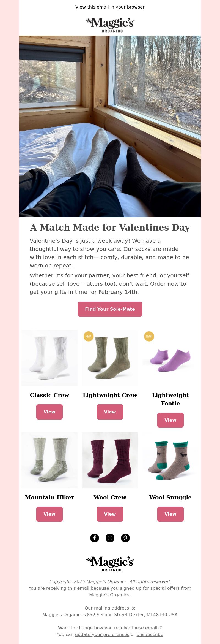Viewport: 220px width, 644px height.
Task: Click the NEW badge on Lightweight Crew
Action: click(x=89, y=336)
